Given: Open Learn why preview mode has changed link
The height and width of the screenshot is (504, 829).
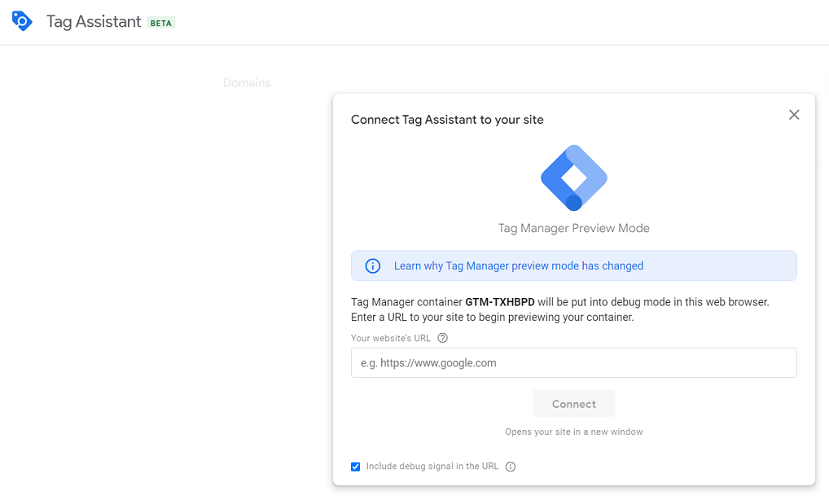Looking at the screenshot, I should (x=519, y=266).
